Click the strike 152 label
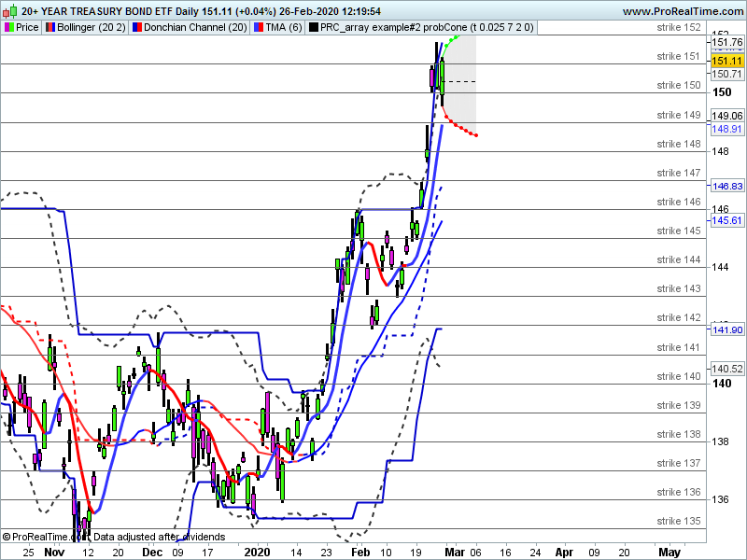This screenshot has width=747, height=560. click(679, 28)
